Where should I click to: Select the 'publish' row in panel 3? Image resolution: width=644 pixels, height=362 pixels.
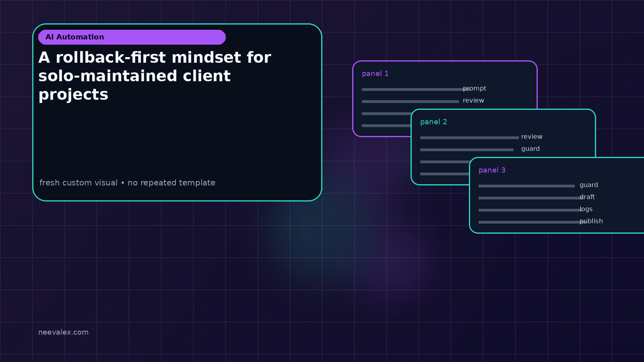coord(541,222)
